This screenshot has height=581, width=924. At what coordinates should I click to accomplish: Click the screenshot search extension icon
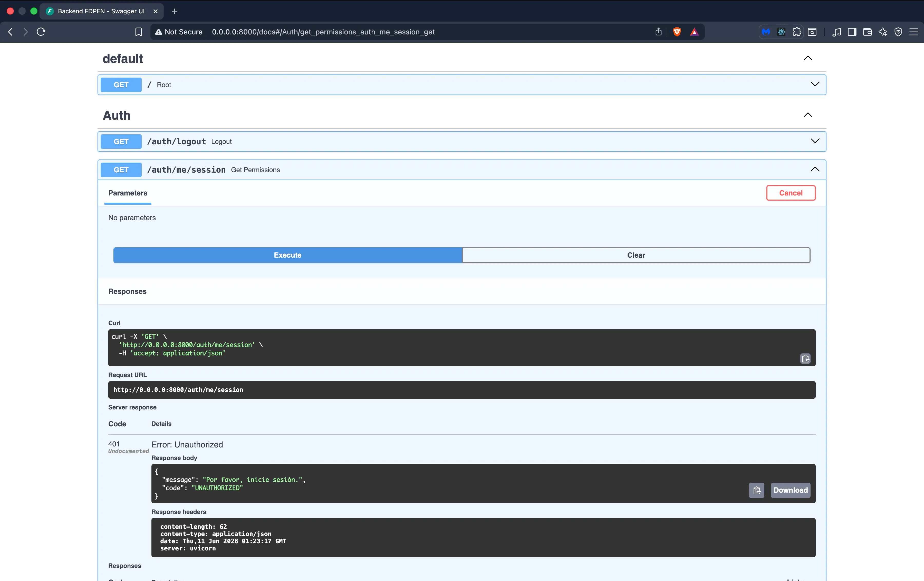812,32
